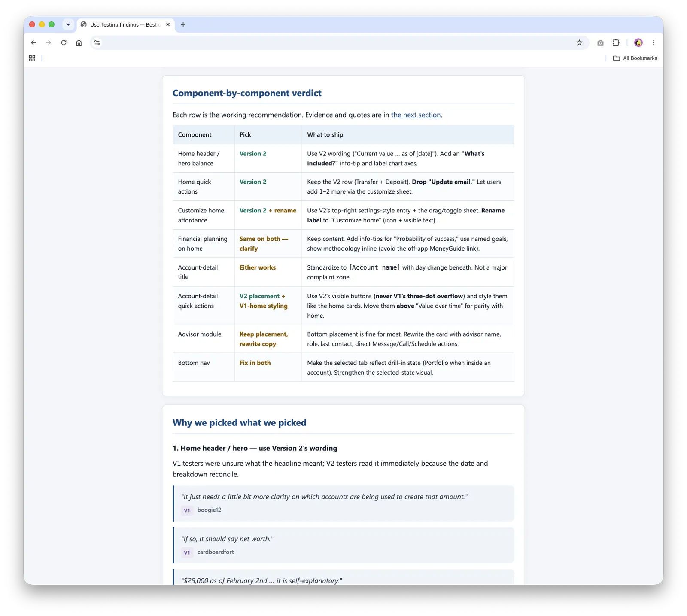Image resolution: width=687 pixels, height=616 pixels.
Task: Click 'Keep placement, rewrite copy' cell
Action: coord(268,339)
